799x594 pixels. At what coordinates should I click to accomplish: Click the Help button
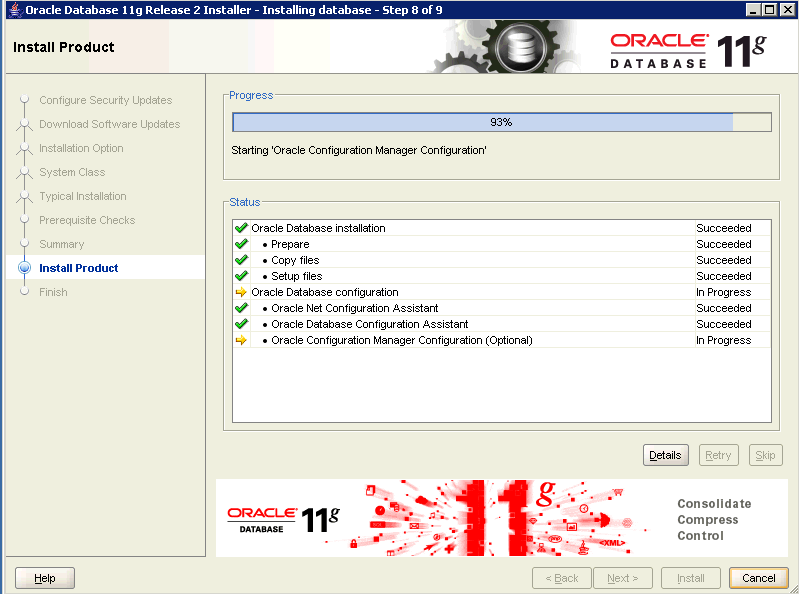45,578
